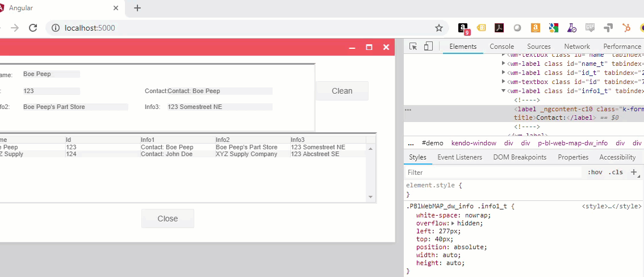Click the localhost:5000 address bar
Screen dimensions: 644x277
click(x=246, y=28)
